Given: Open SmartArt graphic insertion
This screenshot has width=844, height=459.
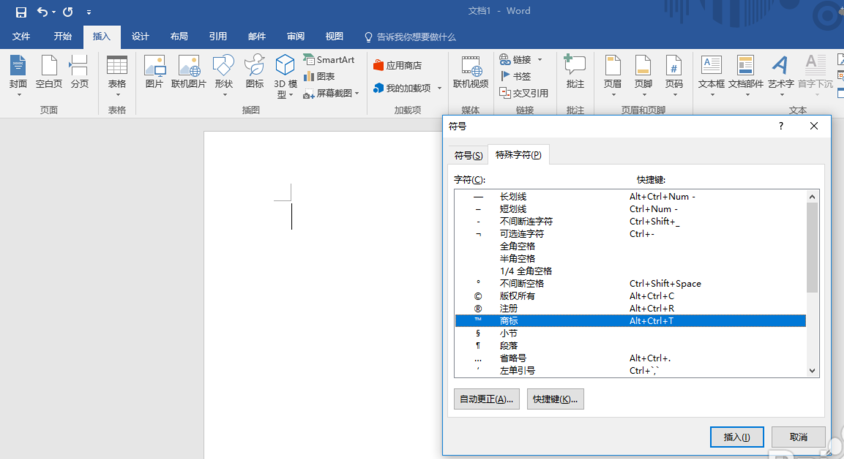Looking at the screenshot, I should pos(329,60).
